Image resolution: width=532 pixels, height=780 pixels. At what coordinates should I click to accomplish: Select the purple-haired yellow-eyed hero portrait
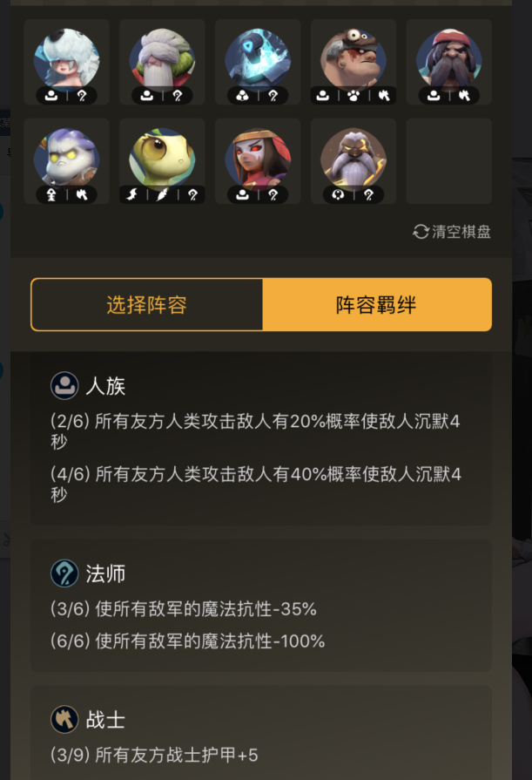[67, 159]
